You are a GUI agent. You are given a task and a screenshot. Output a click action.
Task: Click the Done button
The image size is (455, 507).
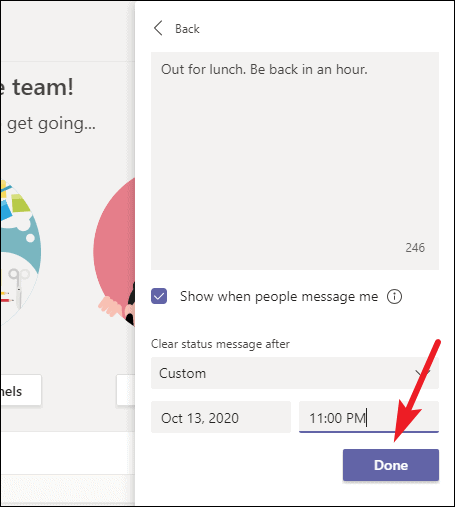pyautogui.click(x=391, y=465)
